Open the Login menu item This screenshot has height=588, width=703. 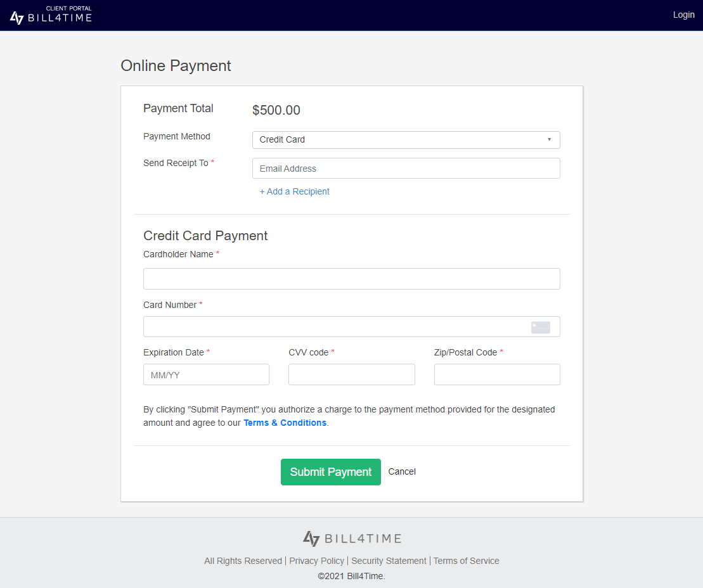(683, 15)
